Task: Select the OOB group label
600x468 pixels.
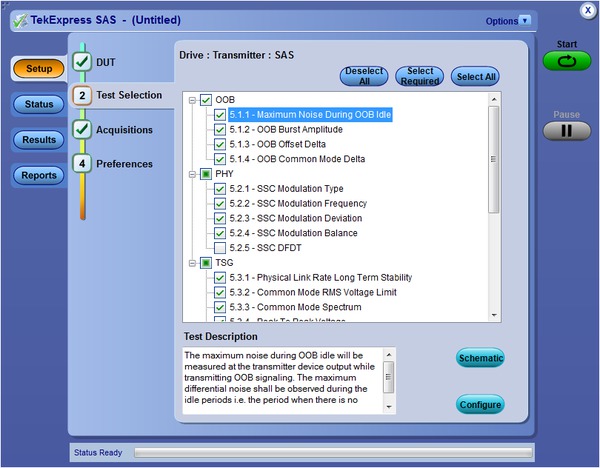Action: [x=225, y=100]
